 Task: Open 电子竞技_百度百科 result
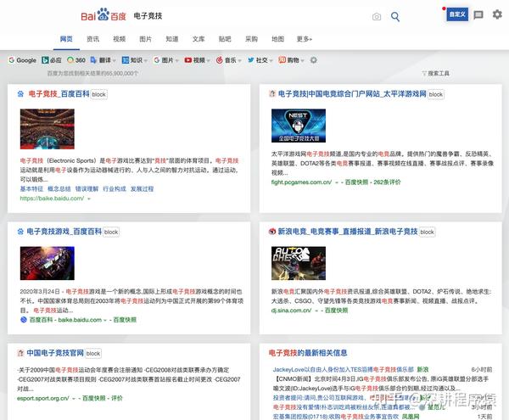coord(59,94)
